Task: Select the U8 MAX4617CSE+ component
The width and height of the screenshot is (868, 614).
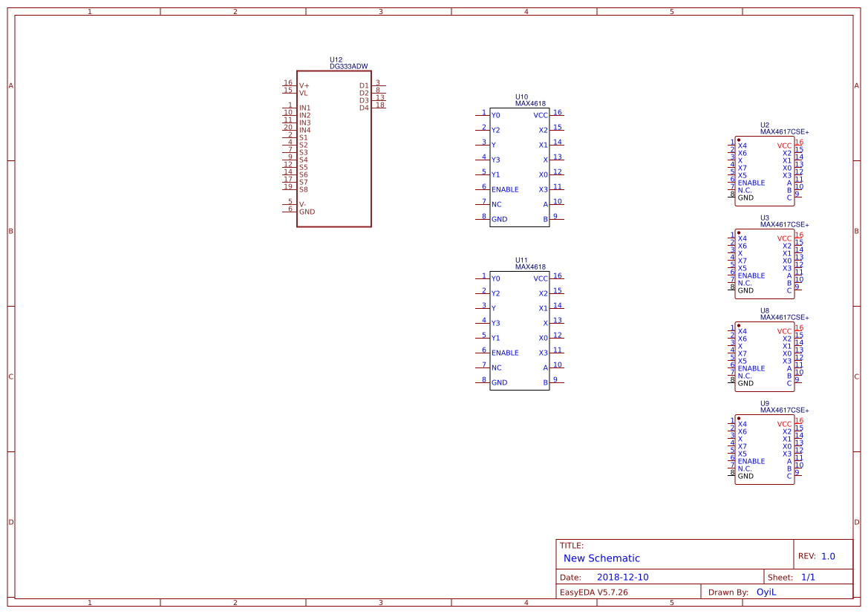Action: 764,356
